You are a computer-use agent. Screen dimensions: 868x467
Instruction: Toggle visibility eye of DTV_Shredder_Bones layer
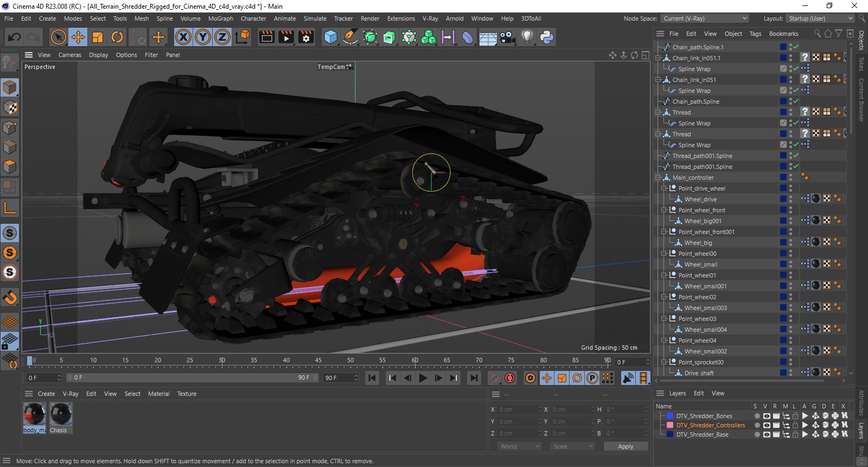(766, 416)
